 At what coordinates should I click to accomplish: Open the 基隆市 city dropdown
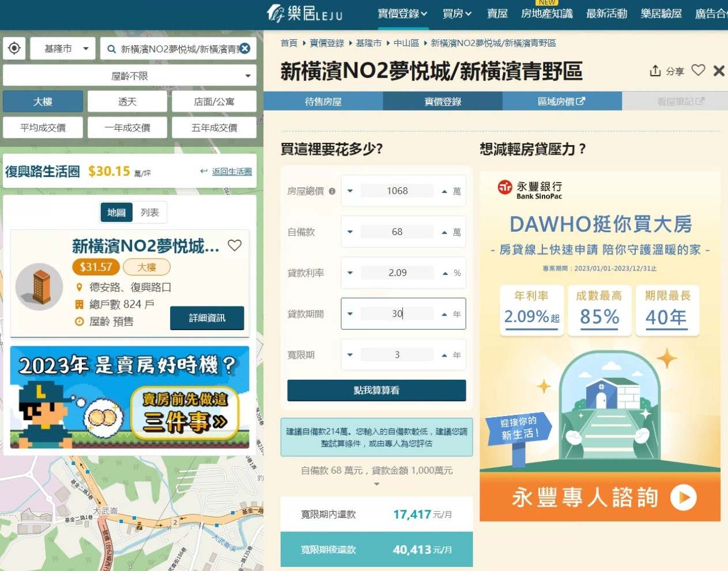coord(62,48)
